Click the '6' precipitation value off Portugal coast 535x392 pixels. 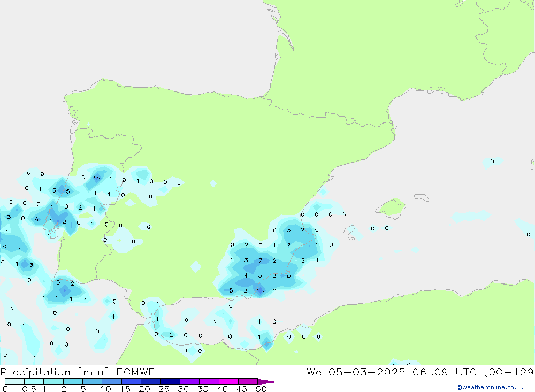(x=36, y=219)
